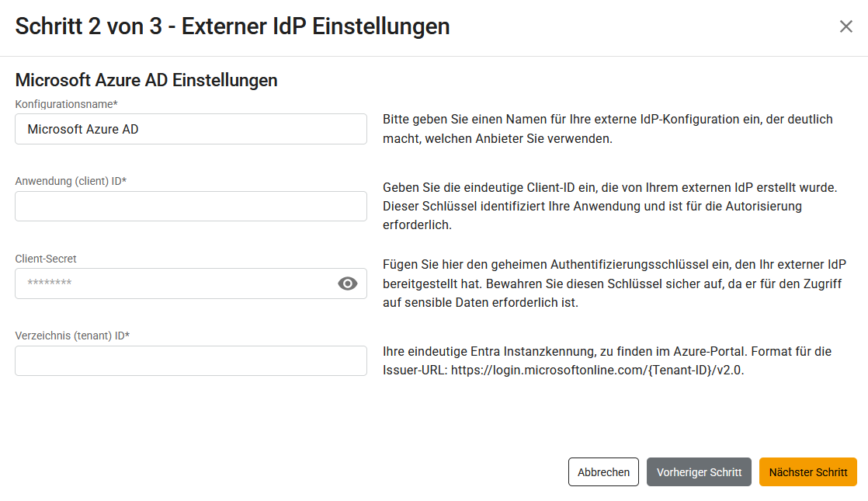The height and width of the screenshot is (501, 868).
Task: Click into the Konfigurationsname input field
Action: pos(190,129)
